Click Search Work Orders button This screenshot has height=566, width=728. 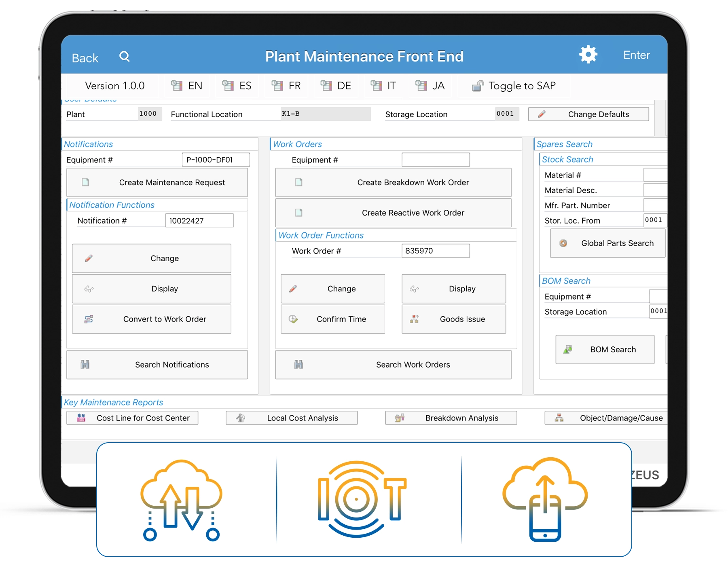point(393,365)
